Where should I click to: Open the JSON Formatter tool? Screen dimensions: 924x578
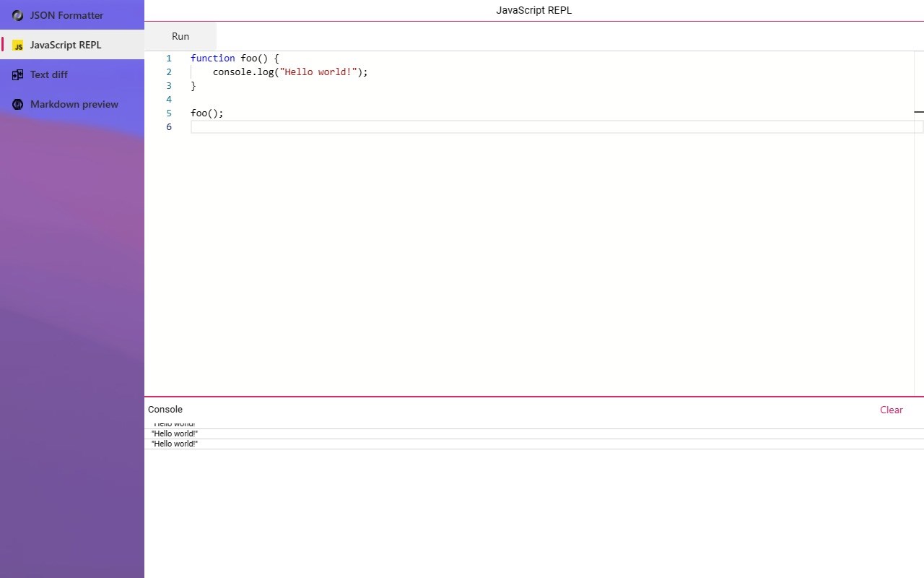click(72, 15)
